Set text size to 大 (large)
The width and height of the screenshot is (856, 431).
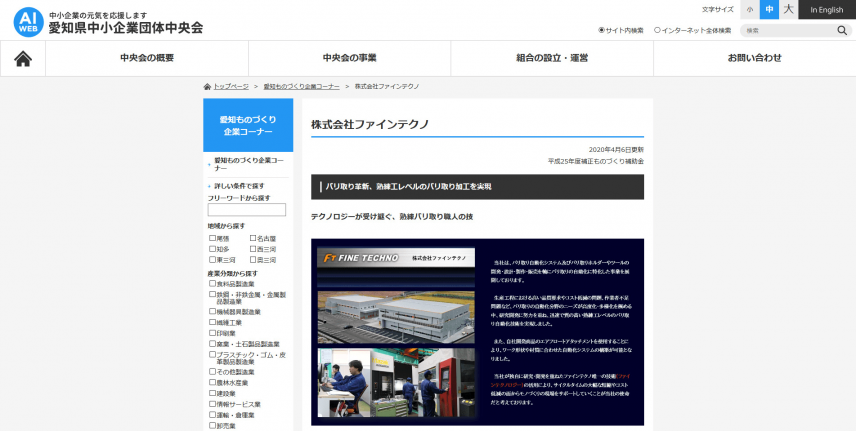click(789, 10)
